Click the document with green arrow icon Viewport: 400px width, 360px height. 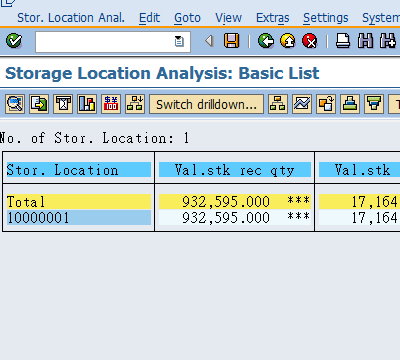click(39, 104)
